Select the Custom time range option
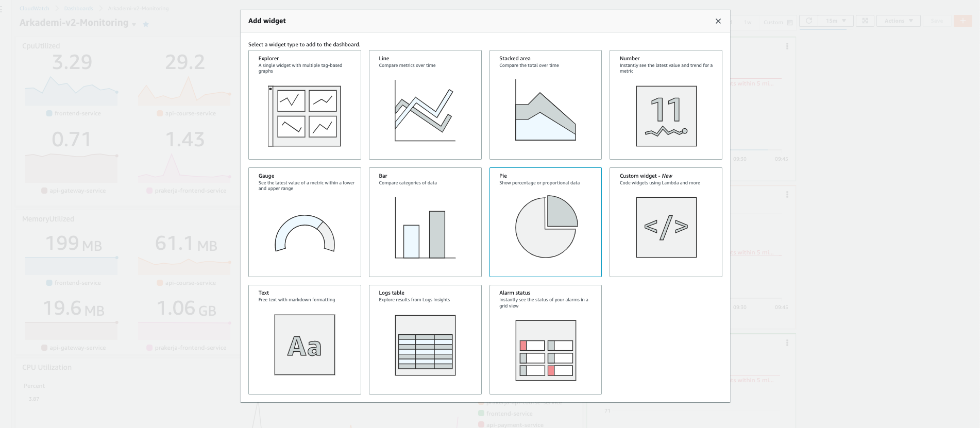The height and width of the screenshot is (428, 980). (778, 22)
